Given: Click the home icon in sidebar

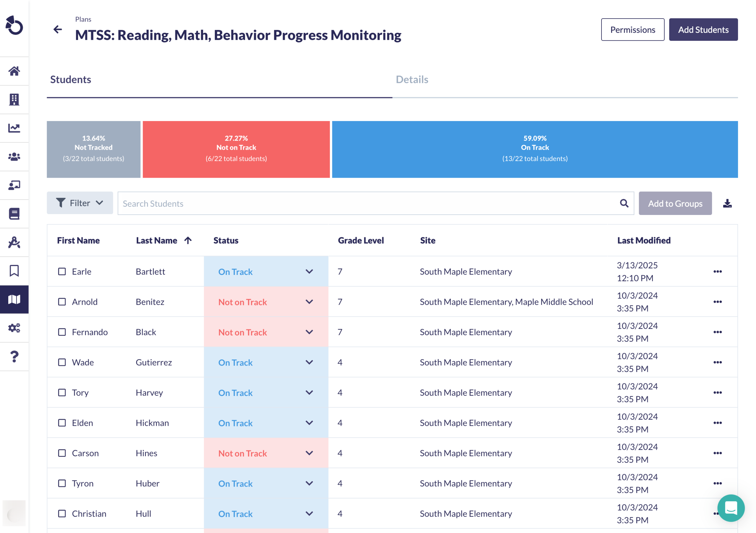Looking at the screenshot, I should (x=14, y=71).
